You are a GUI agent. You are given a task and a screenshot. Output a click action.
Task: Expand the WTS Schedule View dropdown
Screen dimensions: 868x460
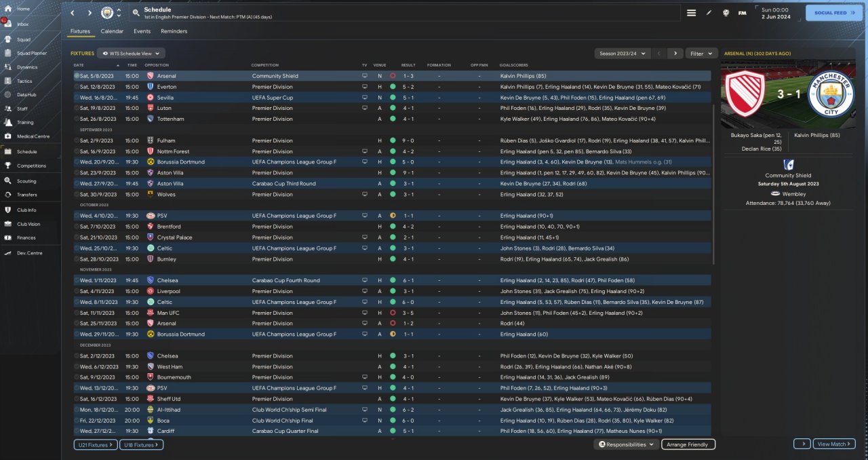tap(131, 53)
